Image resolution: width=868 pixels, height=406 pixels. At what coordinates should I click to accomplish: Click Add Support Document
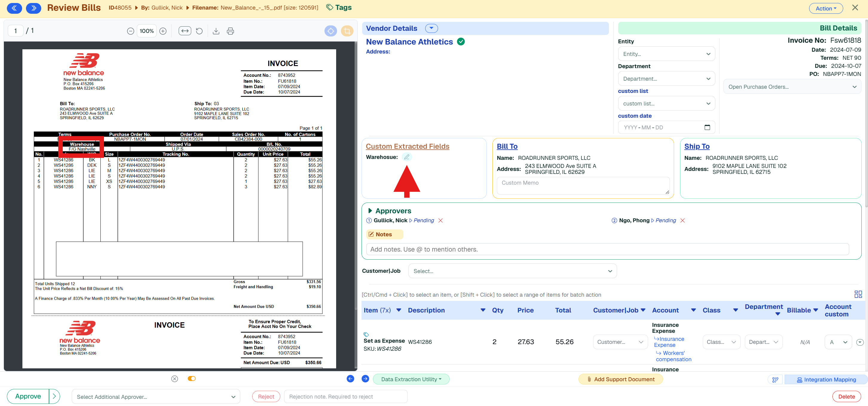tap(620, 379)
